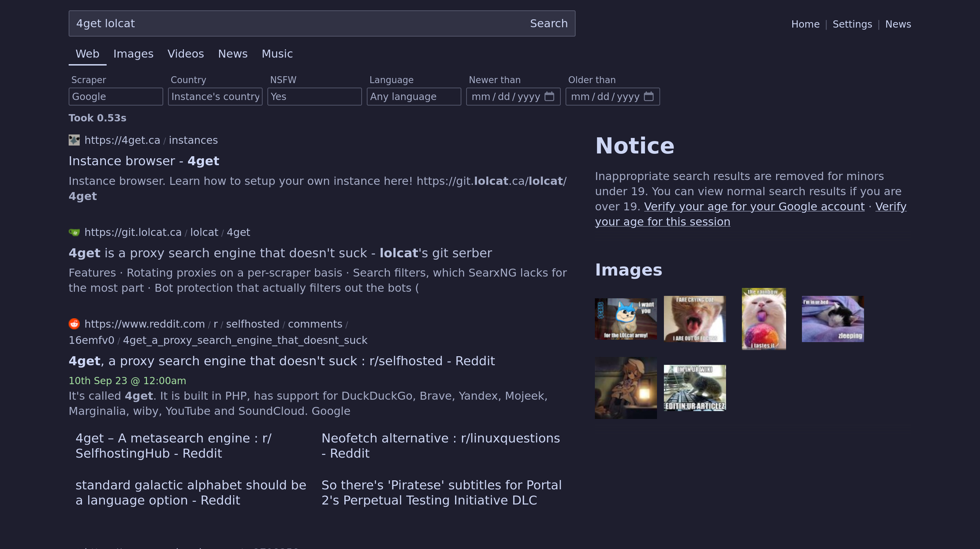
Task: Open the Instance browser - 4get result
Action: [144, 161]
